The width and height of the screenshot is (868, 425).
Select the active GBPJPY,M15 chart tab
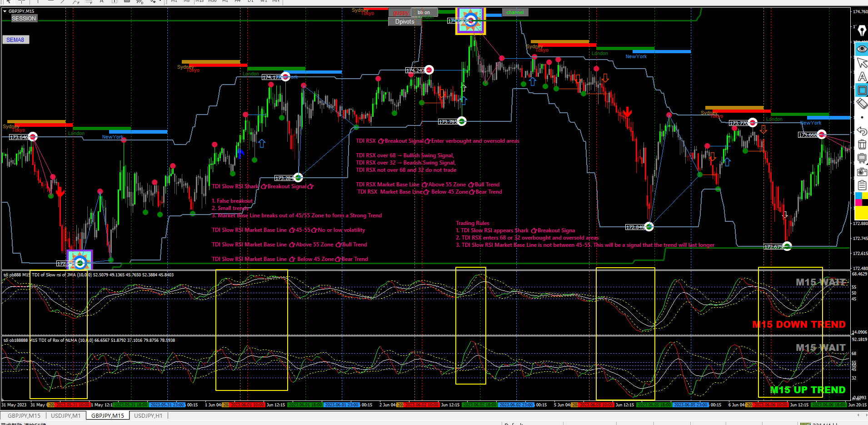tap(108, 415)
